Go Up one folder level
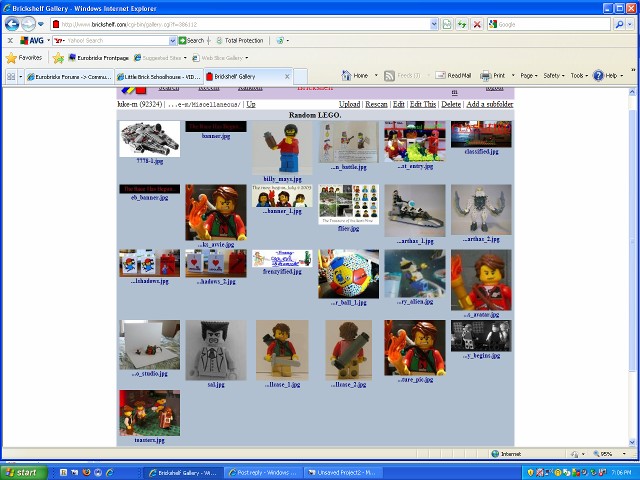The height and width of the screenshot is (480, 640). coord(251,104)
